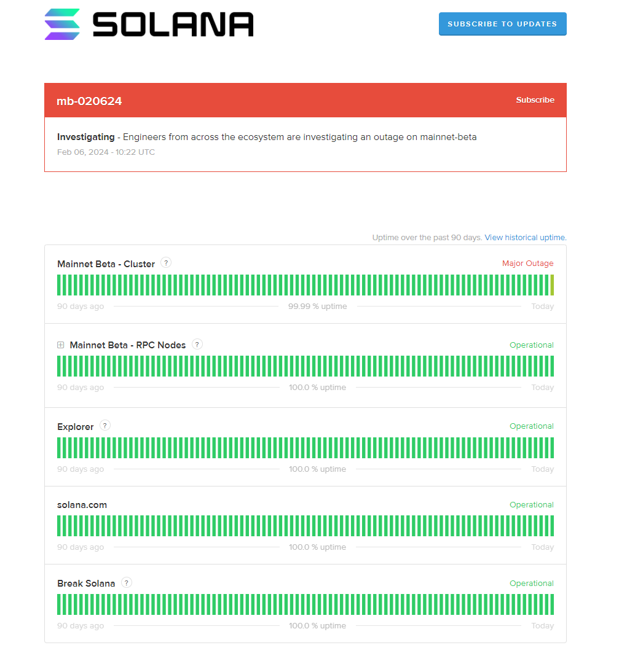Viewport: 619px width, 672px height.
Task: Click help icon beside Mainnet Beta - RPC Nodes
Action: (x=197, y=345)
